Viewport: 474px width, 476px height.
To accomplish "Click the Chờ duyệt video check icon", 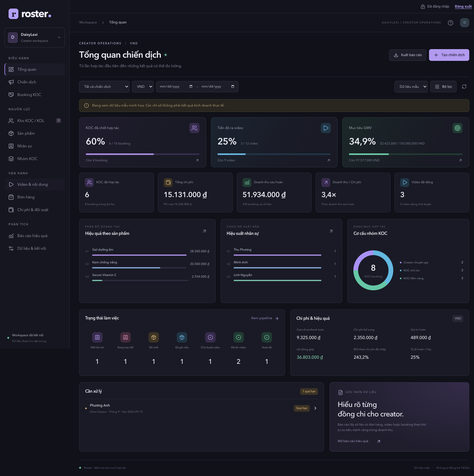I will pyautogui.click(x=210, y=338).
